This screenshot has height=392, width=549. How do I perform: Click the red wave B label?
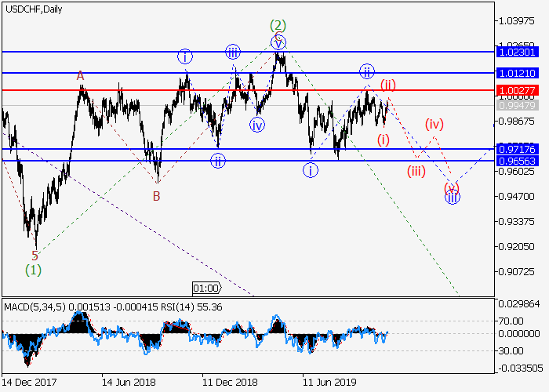click(156, 196)
